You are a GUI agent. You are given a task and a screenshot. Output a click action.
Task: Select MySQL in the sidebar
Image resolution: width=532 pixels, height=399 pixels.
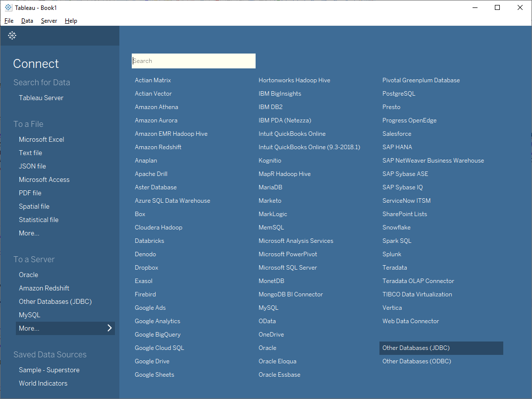coord(30,315)
